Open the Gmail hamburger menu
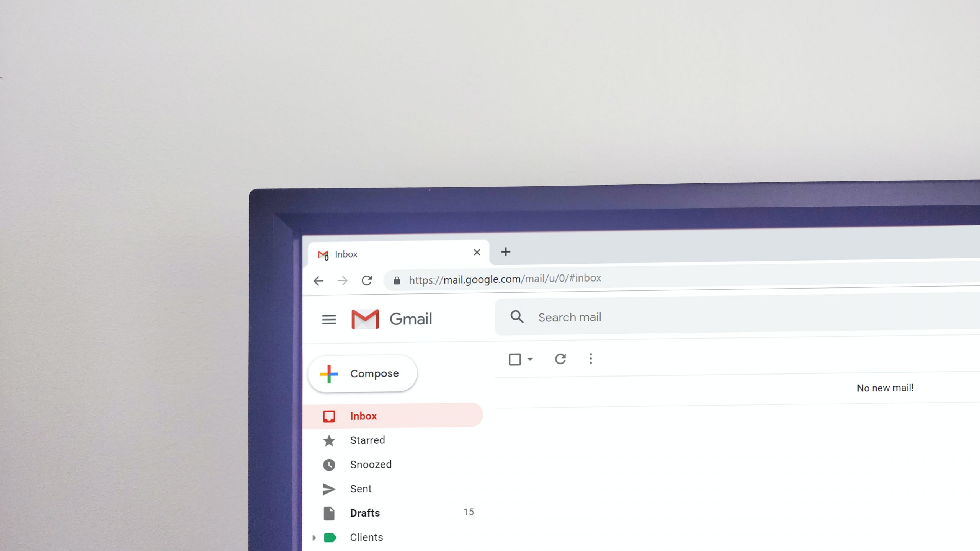 coord(328,318)
